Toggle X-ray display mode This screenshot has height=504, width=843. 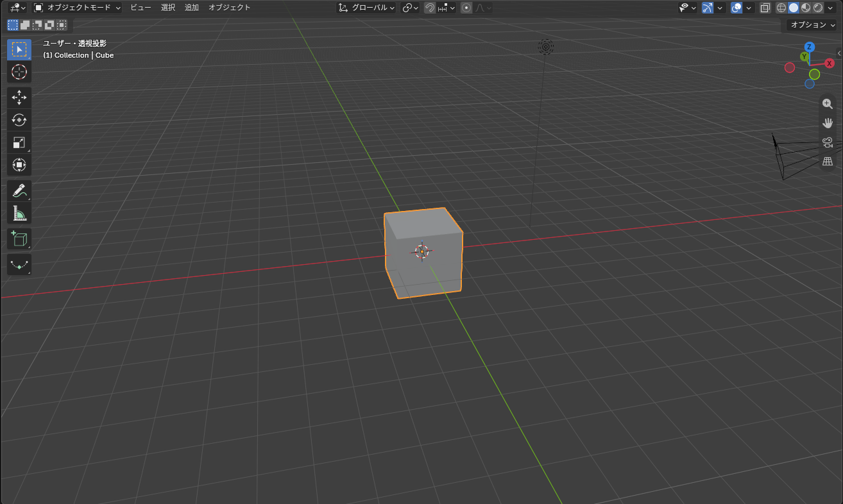[x=765, y=8]
